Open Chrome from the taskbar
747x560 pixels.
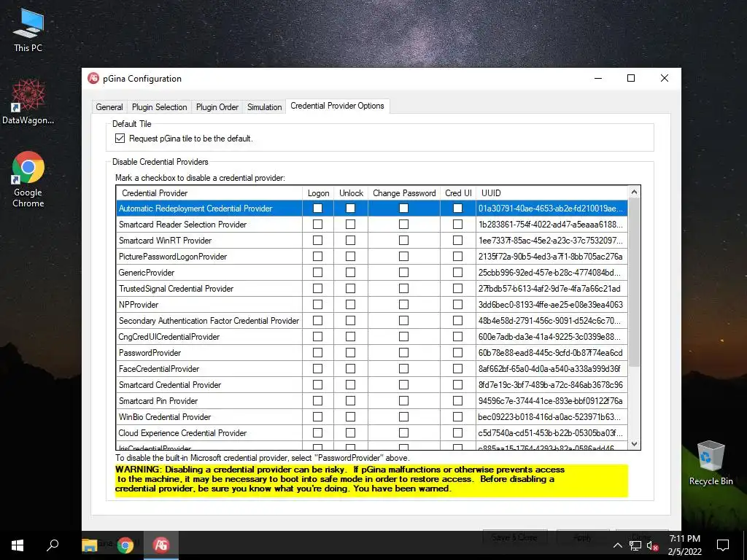point(125,545)
